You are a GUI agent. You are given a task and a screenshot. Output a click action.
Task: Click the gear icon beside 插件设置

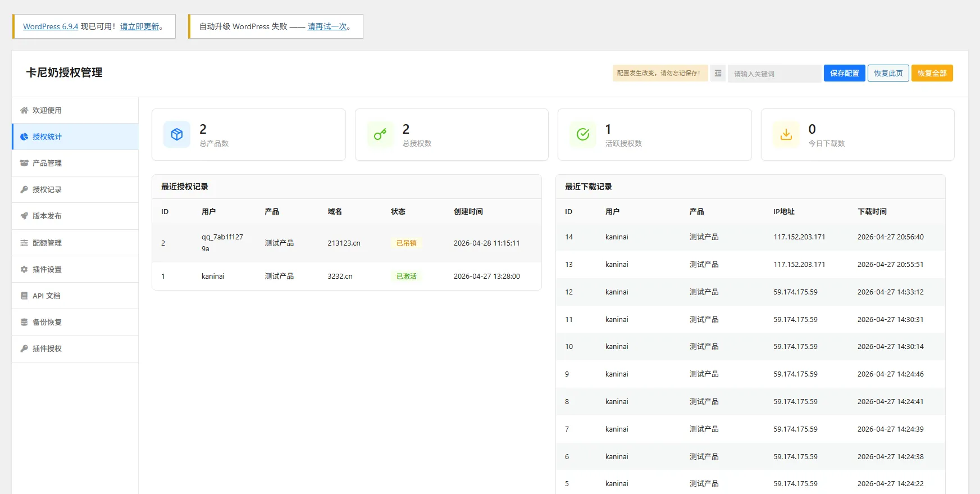pos(24,269)
